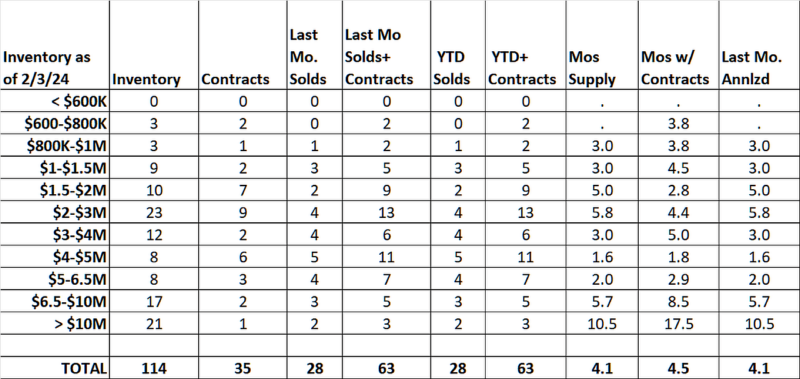
Task: Click the > $10M row label
Action: pyautogui.click(x=80, y=323)
